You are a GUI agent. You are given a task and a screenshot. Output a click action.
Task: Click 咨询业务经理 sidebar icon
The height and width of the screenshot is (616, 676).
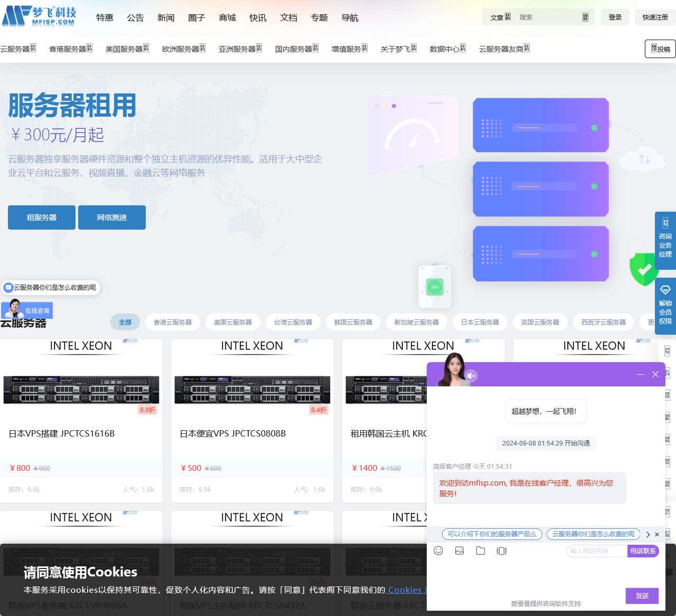665,239
